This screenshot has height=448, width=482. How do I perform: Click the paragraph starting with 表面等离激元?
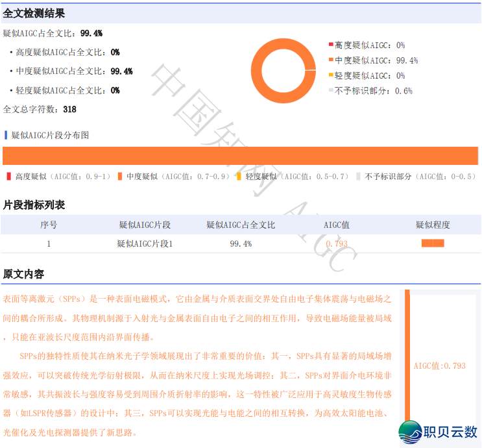pos(197,318)
